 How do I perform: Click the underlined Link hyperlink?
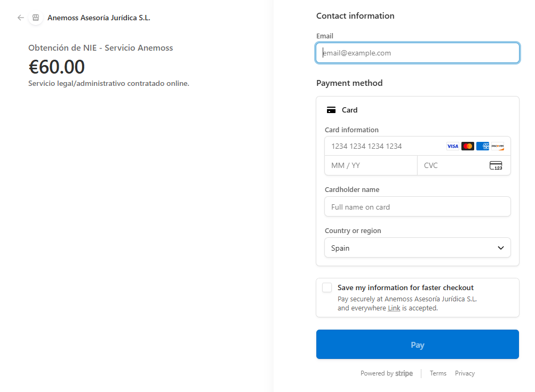pos(394,308)
